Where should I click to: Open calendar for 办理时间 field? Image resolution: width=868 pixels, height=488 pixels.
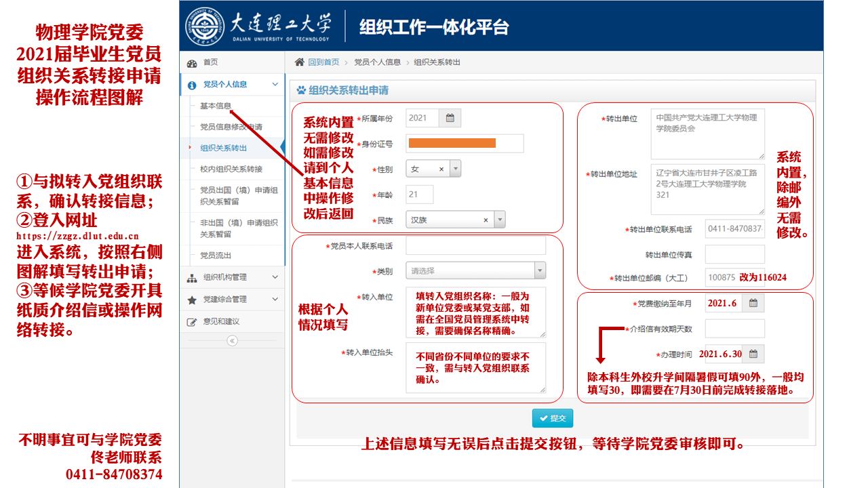[753, 354]
